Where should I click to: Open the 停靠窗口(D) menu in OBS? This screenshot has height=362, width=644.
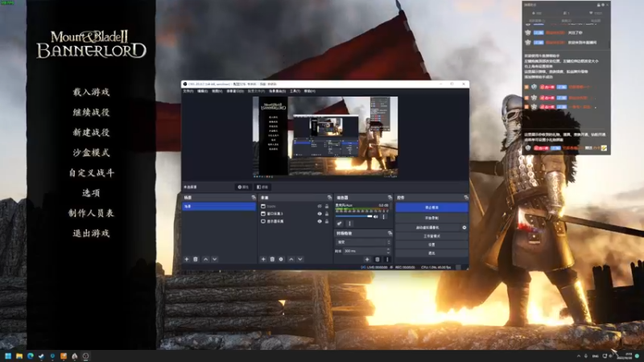(235, 91)
